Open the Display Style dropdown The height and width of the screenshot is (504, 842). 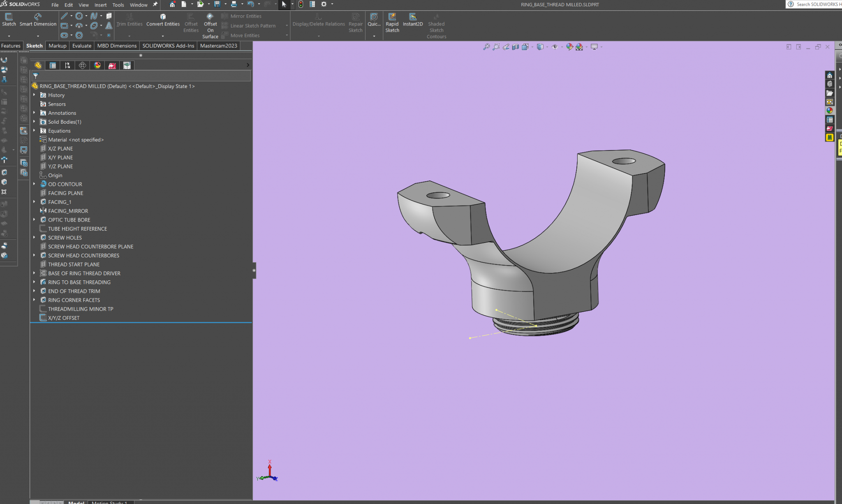(547, 47)
